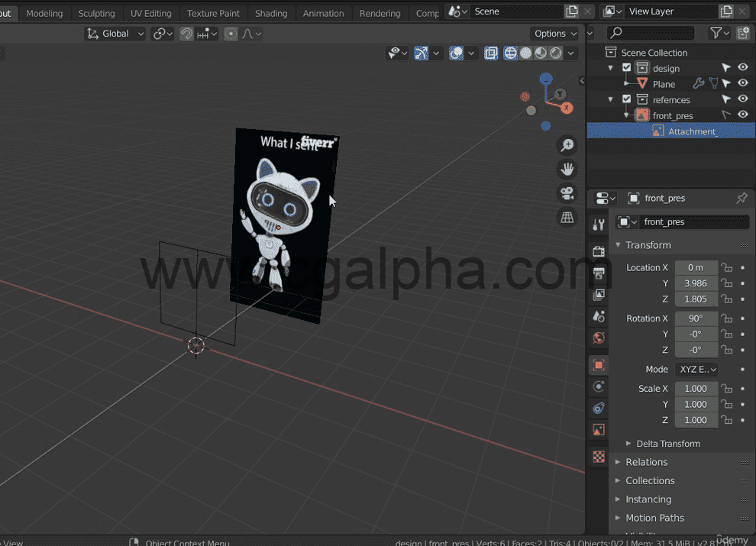Click the lock icon beside Location X

pyautogui.click(x=726, y=267)
